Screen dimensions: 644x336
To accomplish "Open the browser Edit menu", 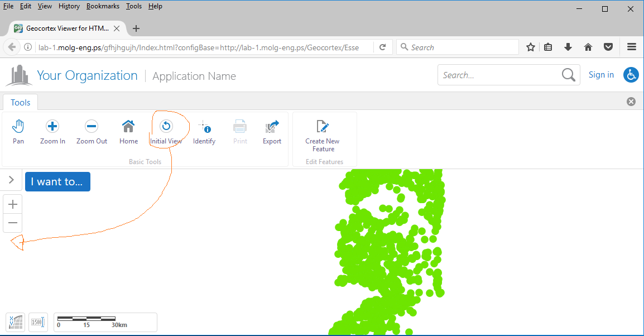I will [x=26, y=6].
